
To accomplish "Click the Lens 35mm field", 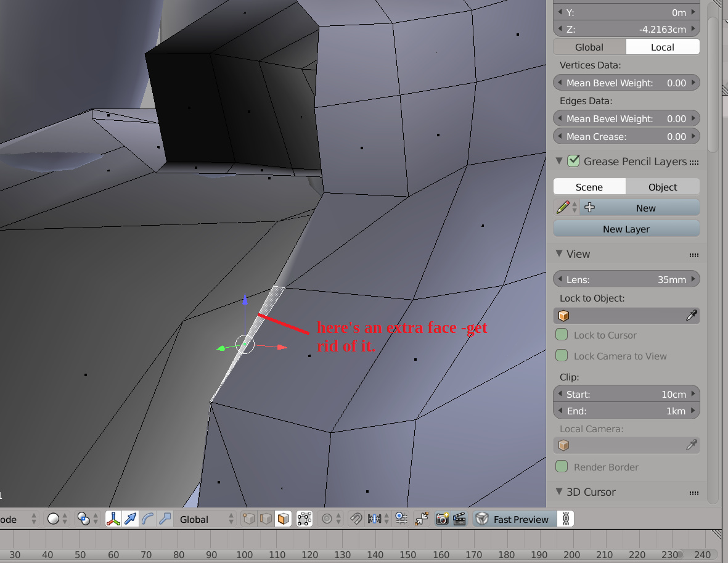I will click(x=626, y=279).
